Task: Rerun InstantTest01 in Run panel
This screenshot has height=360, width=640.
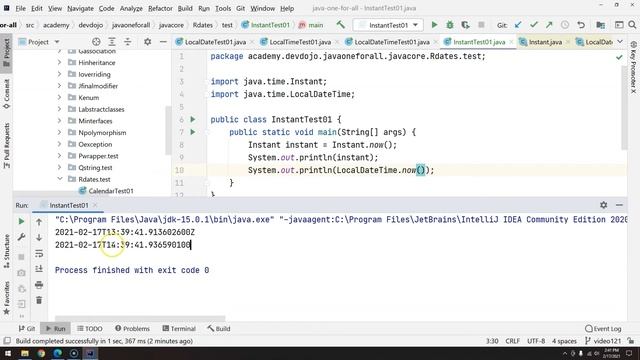Action: (x=21, y=221)
